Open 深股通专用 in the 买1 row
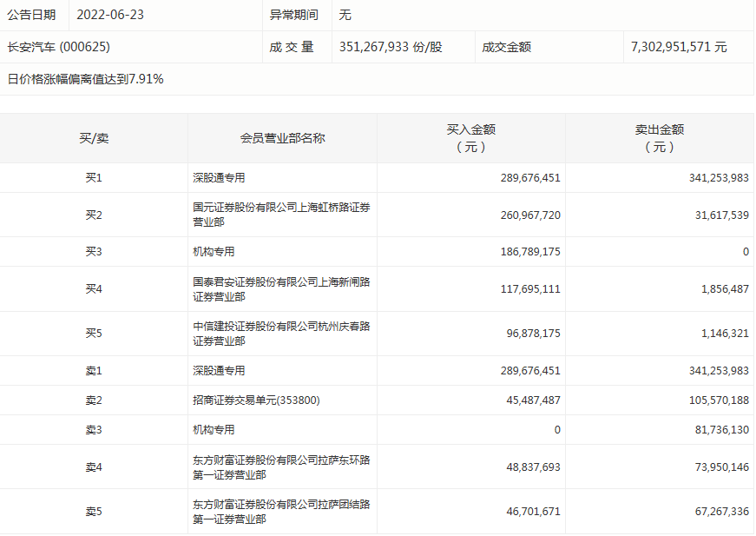This screenshot has width=756, height=536. tap(219, 178)
